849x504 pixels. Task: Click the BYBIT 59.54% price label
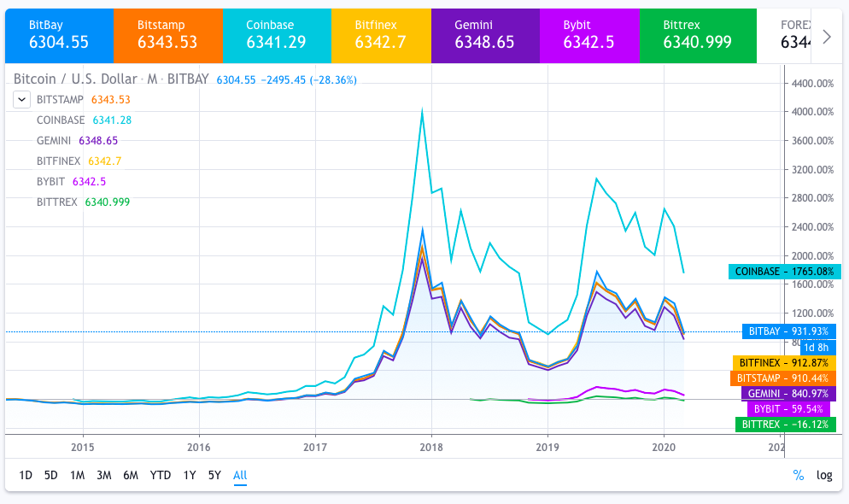(x=788, y=409)
